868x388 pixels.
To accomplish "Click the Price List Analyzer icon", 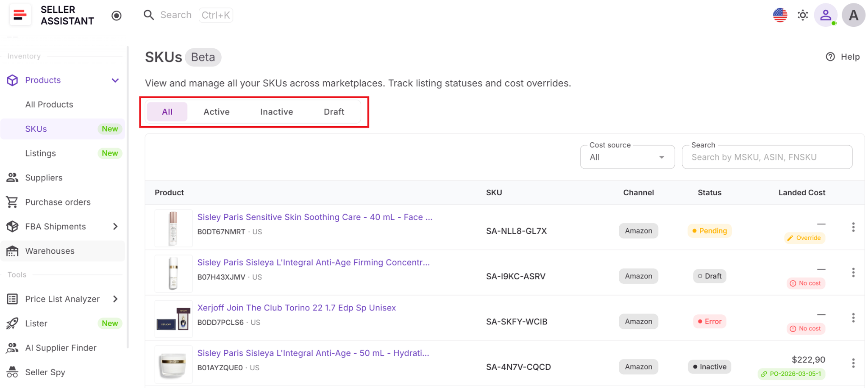I will (12, 299).
